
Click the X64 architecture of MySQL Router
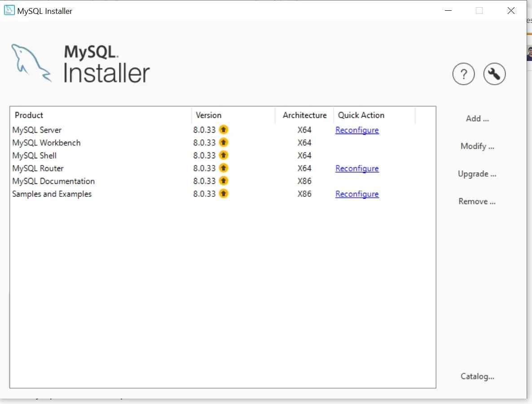pos(304,168)
